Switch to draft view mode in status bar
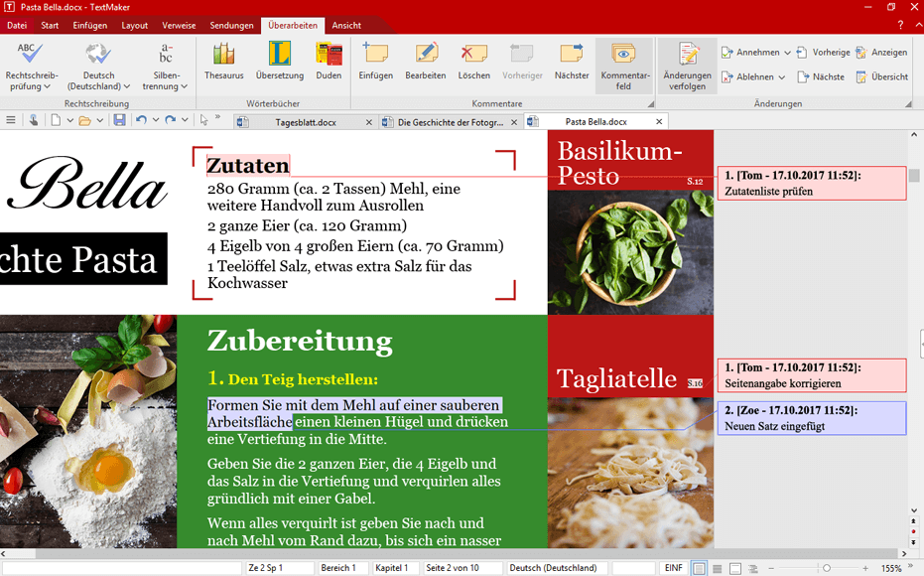Image resolution: width=924 pixels, height=576 pixels. (x=718, y=567)
